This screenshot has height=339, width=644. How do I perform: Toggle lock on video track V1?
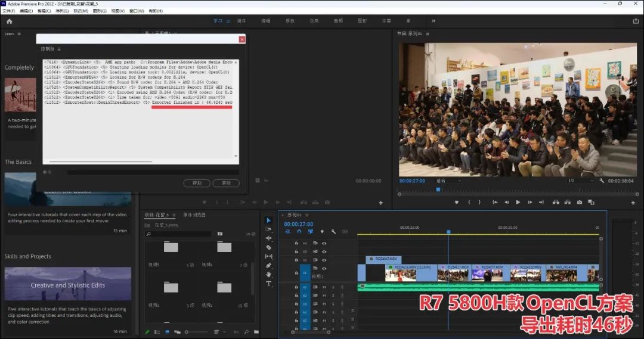[296, 273]
